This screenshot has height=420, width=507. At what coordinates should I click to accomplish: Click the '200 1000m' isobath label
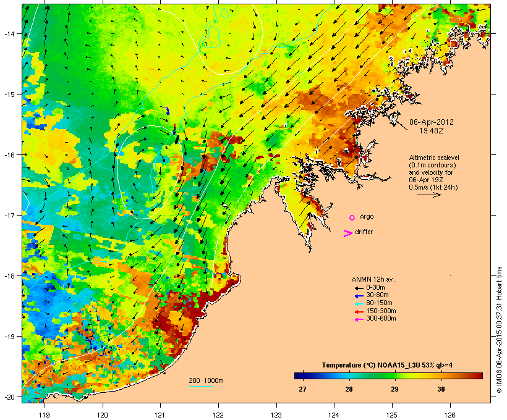pos(206,380)
